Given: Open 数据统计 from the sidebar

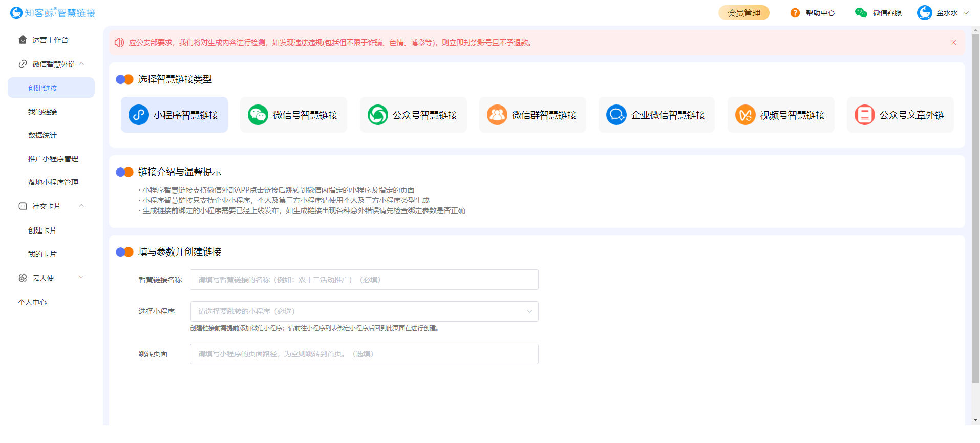Looking at the screenshot, I should (42, 135).
